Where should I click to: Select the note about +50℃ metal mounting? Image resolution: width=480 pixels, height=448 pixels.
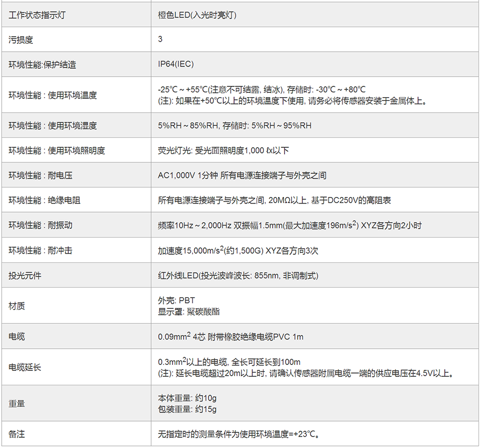(x=292, y=100)
